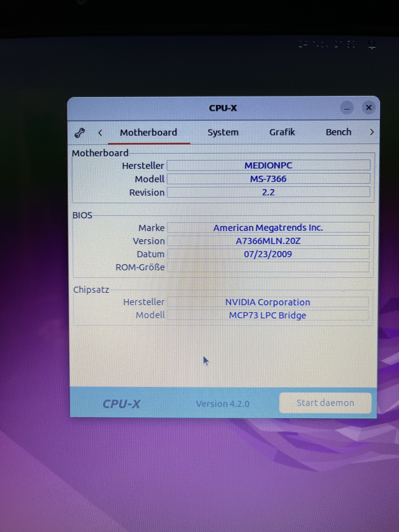Open the Grafik tab
Image resolution: width=399 pixels, height=532 pixels.
tap(282, 132)
